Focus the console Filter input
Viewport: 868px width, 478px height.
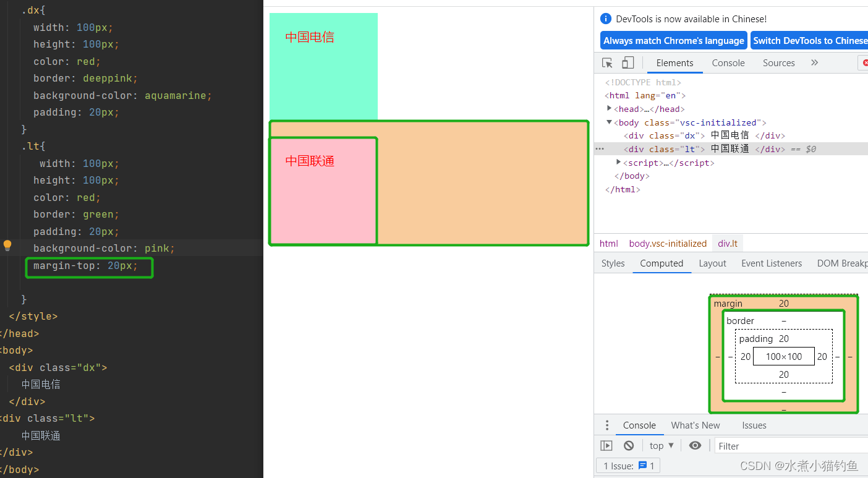click(x=791, y=446)
